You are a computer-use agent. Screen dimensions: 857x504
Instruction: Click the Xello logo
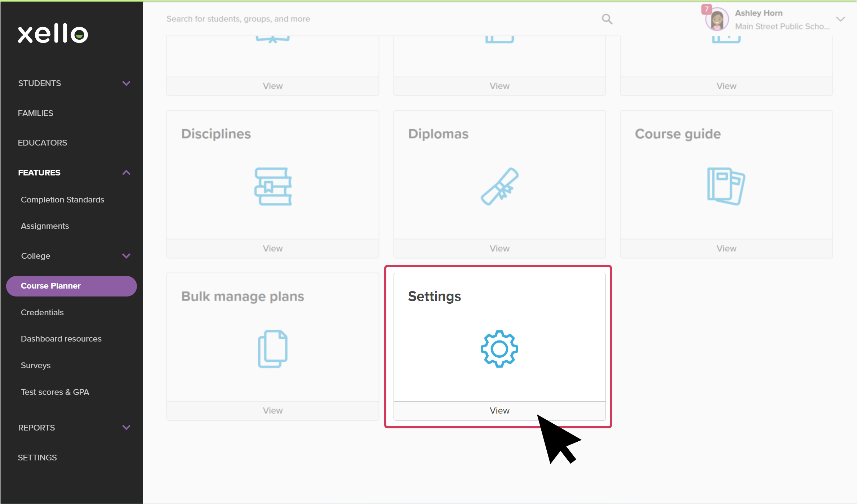click(x=53, y=34)
